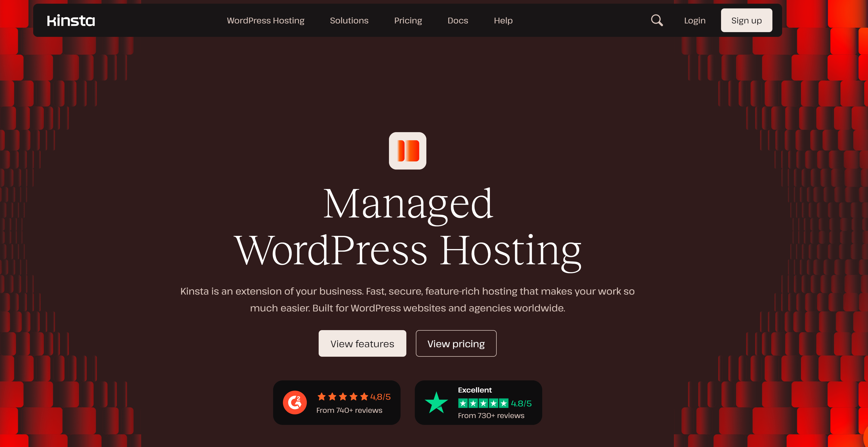Click the Login link
The image size is (868, 447).
coord(694,21)
